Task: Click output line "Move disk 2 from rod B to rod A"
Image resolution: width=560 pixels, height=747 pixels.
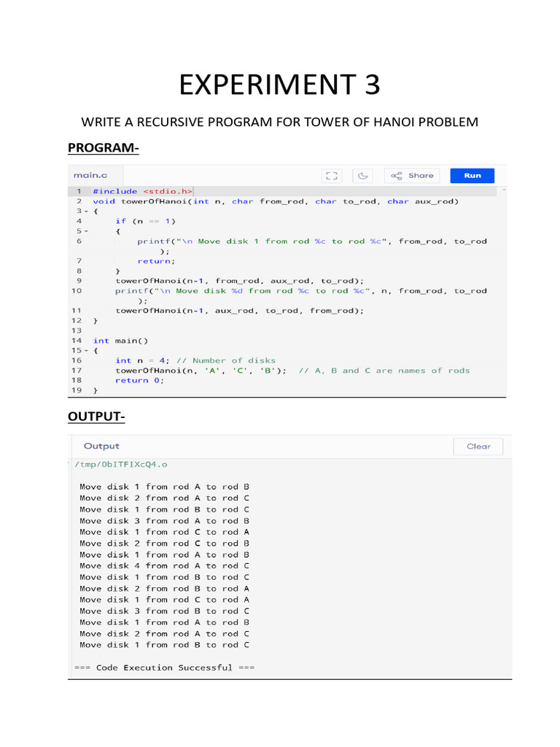Action: point(164,589)
